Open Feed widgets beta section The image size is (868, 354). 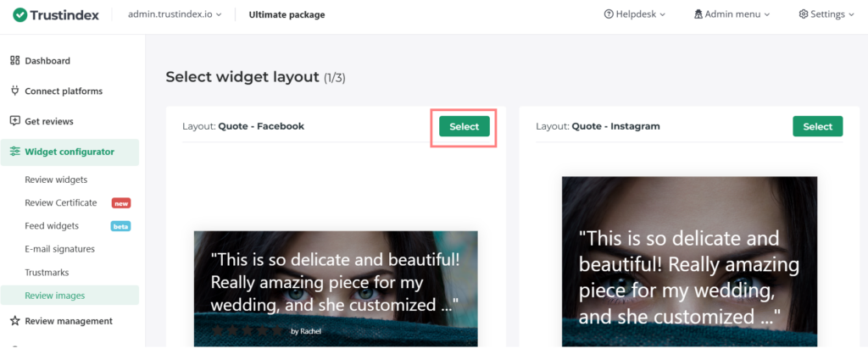pyautogui.click(x=52, y=226)
